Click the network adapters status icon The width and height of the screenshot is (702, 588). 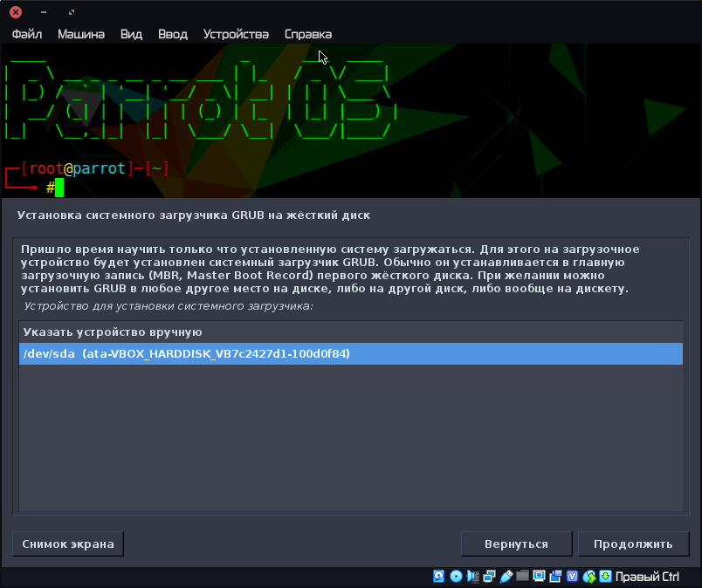click(x=489, y=577)
